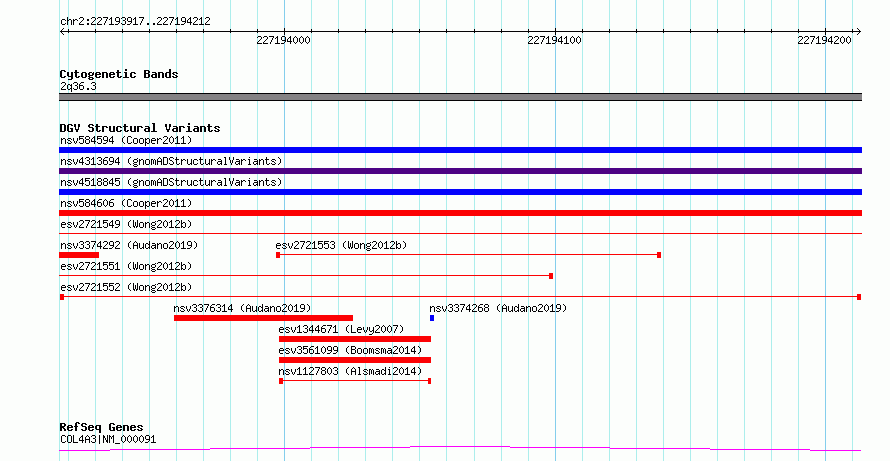Select the red bar of esv1344671
The height and width of the screenshot is (461, 890).
click(x=355, y=339)
